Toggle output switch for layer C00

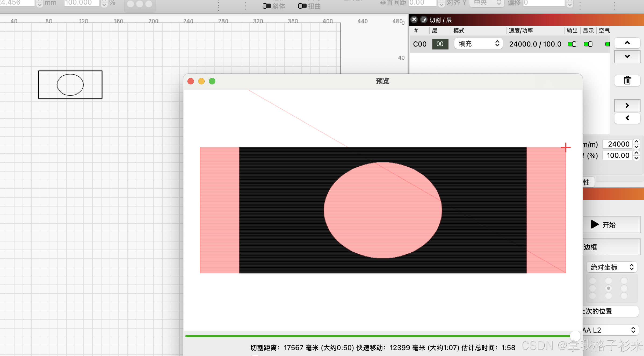pyautogui.click(x=572, y=44)
